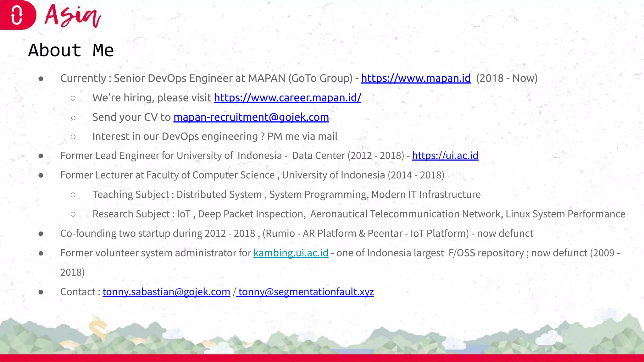644x362 pixels.
Task: Click the mapan-recruitment@gojek.com email link
Action: [251, 117]
